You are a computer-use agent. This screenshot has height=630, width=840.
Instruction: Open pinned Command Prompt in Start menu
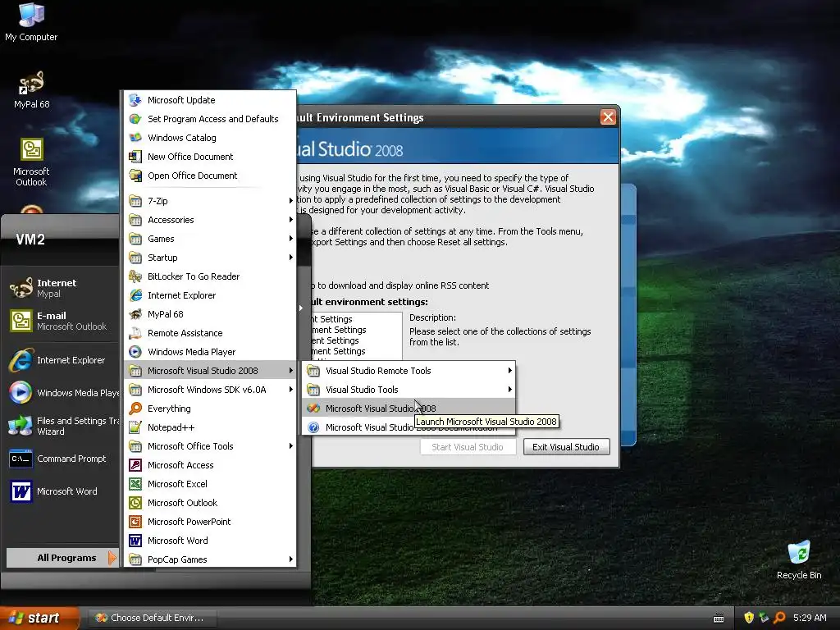[62, 459]
